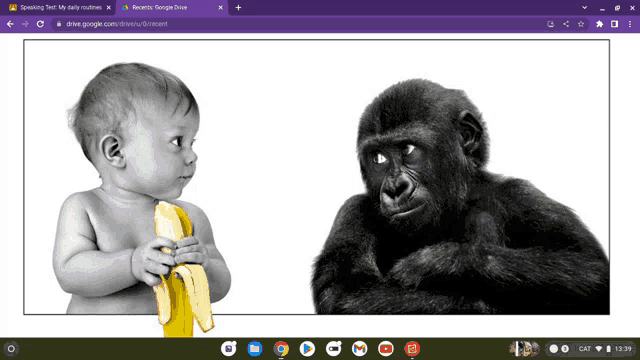Screen dimensions: 640x360
Task: Open the Extensions puzzle icon
Action: (x=599, y=24)
